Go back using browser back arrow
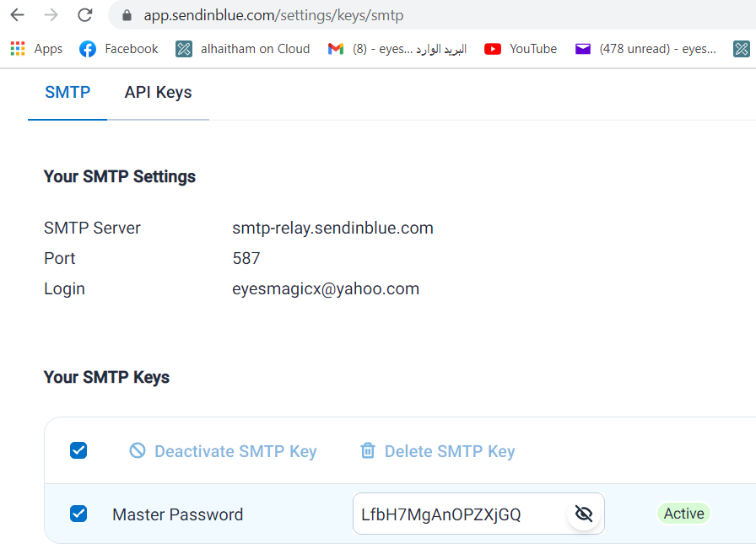This screenshot has height=549, width=756. coord(18,15)
